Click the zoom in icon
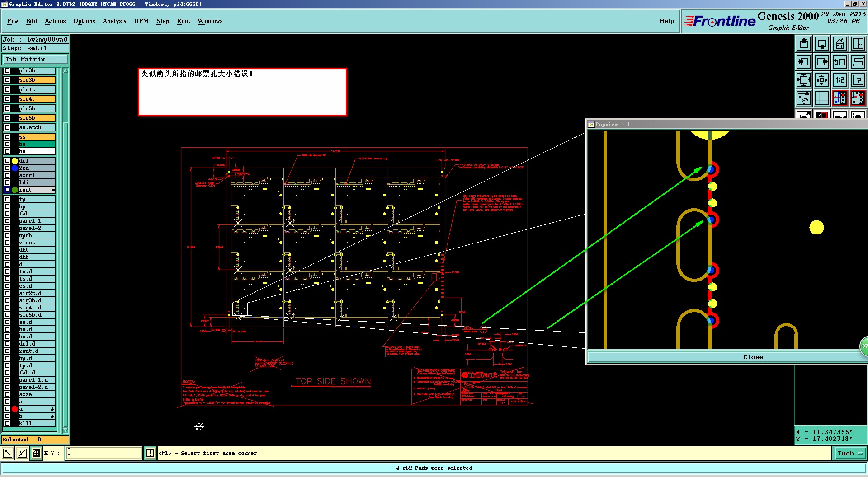 pyautogui.click(x=804, y=80)
